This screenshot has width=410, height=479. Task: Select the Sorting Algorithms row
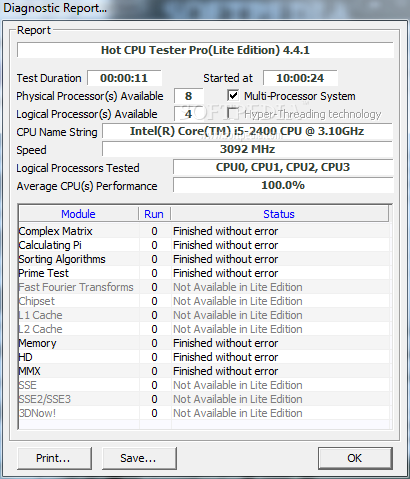[x=204, y=259]
